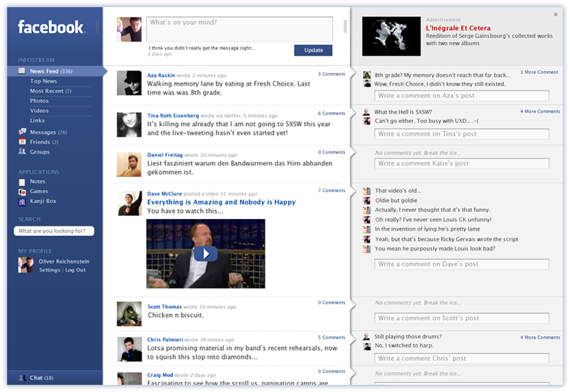Show 5 Comments on Chris Palmieri's post
570x392 pixels.
pyautogui.click(x=332, y=337)
